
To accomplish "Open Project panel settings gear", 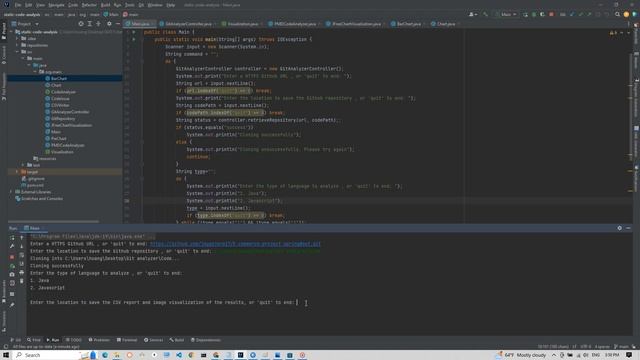I will pyautogui.click(x=109, y=24).
